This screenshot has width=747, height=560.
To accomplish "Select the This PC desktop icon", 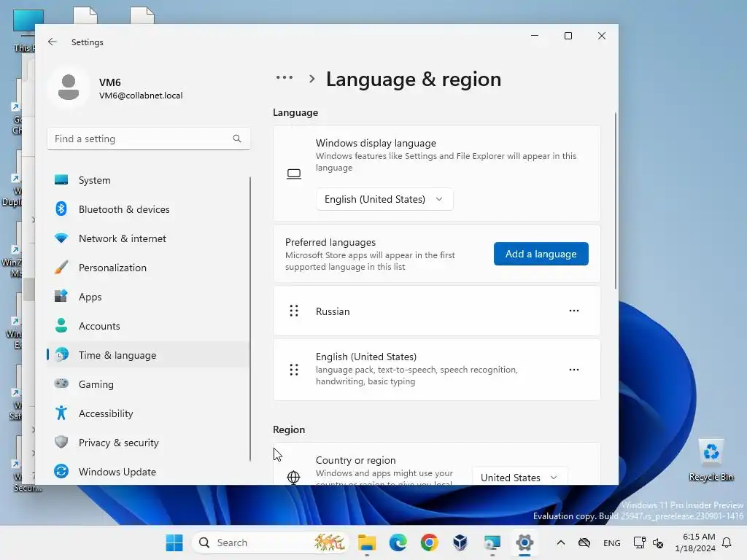I will click(x=25, y=31).
